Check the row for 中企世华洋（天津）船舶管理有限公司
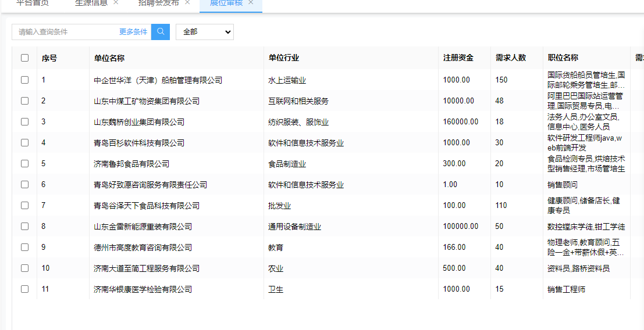644x330 pixels. click(x=24, y=80)
